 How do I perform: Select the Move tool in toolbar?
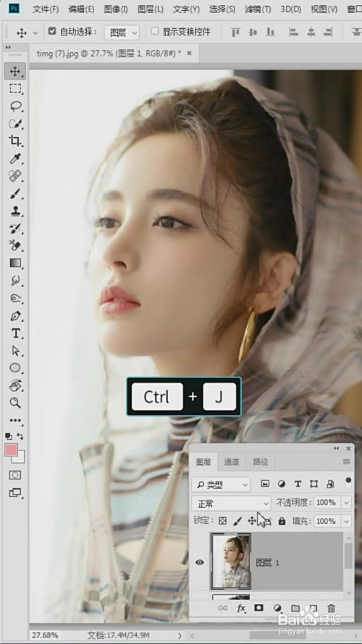tap(15, 72)
